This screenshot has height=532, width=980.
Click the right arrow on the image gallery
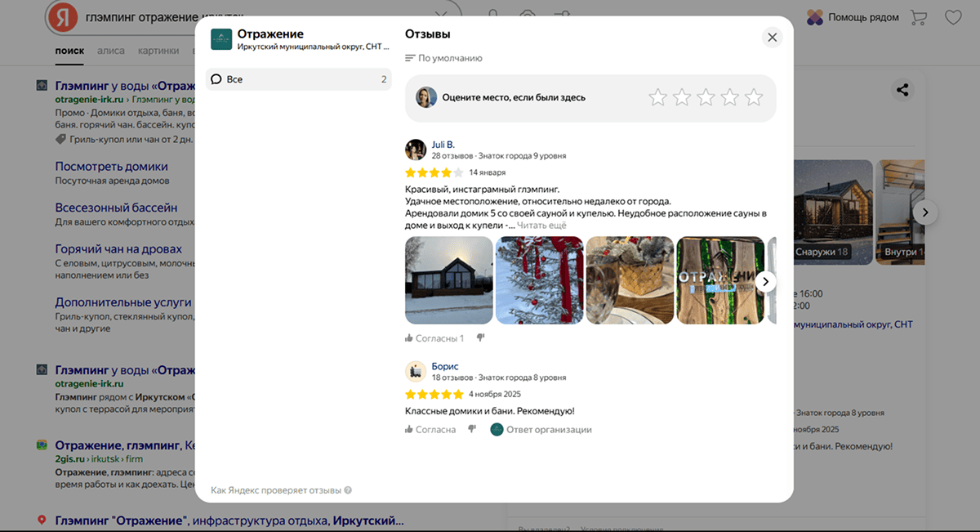click(925, 212)
